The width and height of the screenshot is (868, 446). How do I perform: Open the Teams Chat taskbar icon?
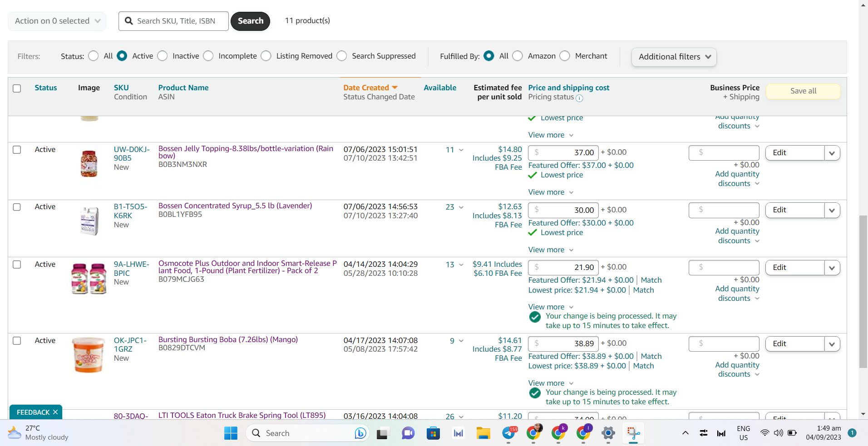(x=408, y=433)
